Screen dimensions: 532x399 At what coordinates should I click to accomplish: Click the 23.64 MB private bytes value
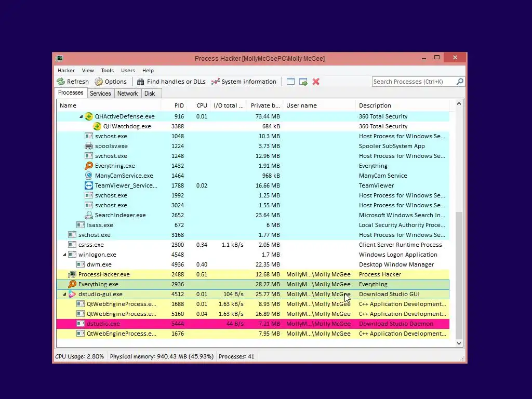(268, 215)
